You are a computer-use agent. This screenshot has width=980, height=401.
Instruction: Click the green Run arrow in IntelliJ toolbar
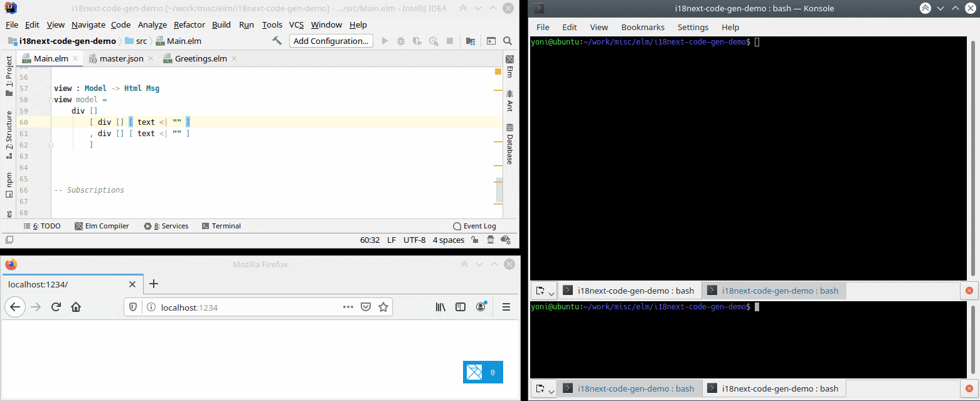click(385, 41)
